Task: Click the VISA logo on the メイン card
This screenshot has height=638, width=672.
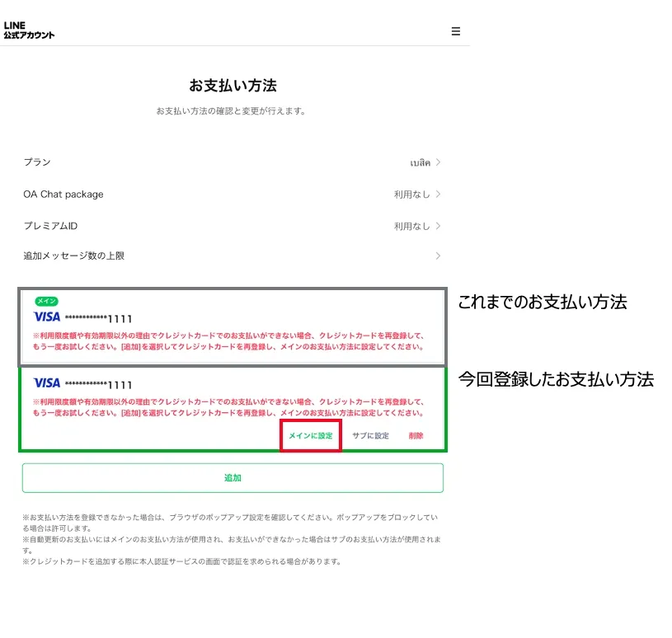Action: coord(47,317)
